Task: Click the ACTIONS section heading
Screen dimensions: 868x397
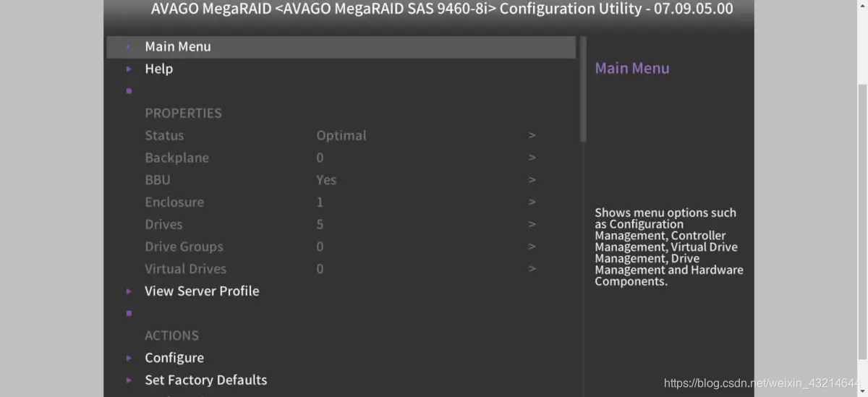Action: 171,336
